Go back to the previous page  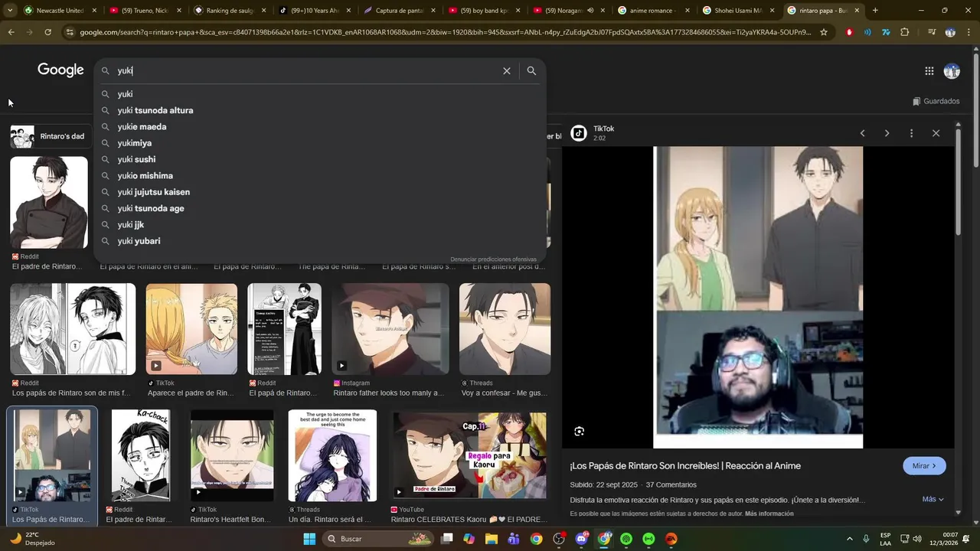(x=11, y=32)
